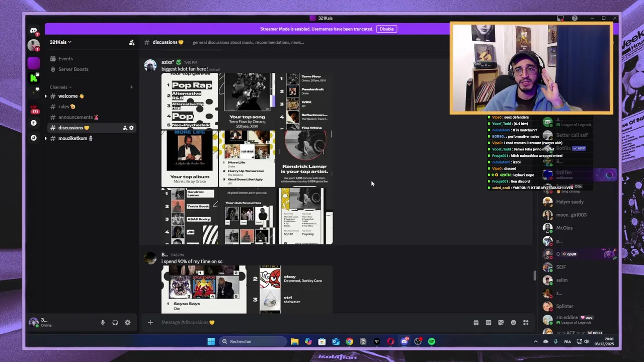Toggle deafen headphones in user panel
This screenshot has width=644, height=362.
click(x=115, y=323)
